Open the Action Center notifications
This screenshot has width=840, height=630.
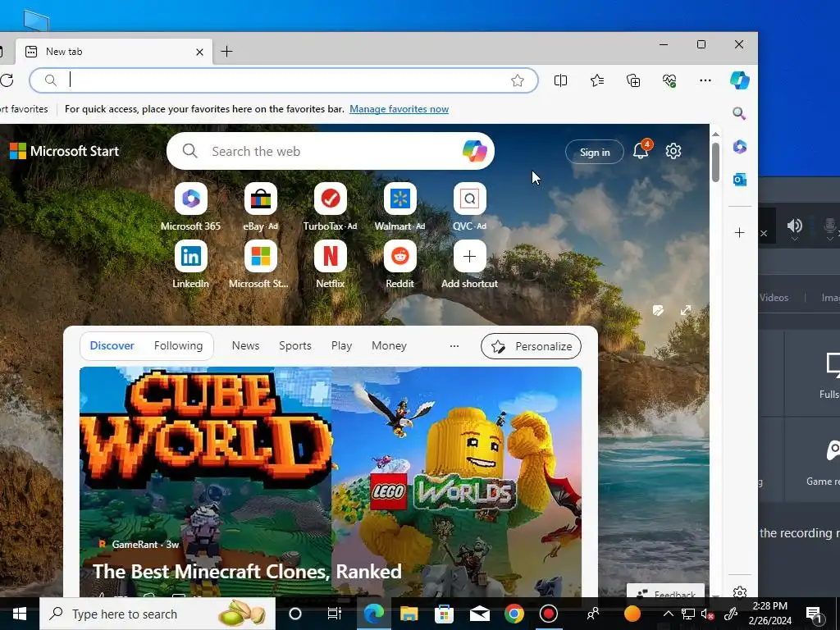coord(814,614)
